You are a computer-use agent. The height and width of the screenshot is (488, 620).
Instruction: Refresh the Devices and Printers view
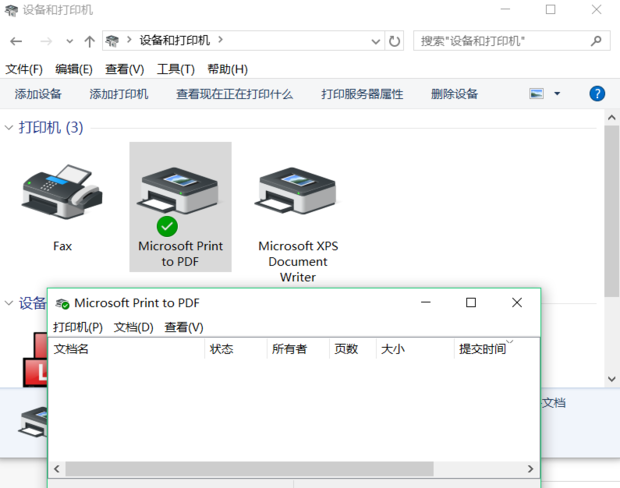(x=394, y=41)
